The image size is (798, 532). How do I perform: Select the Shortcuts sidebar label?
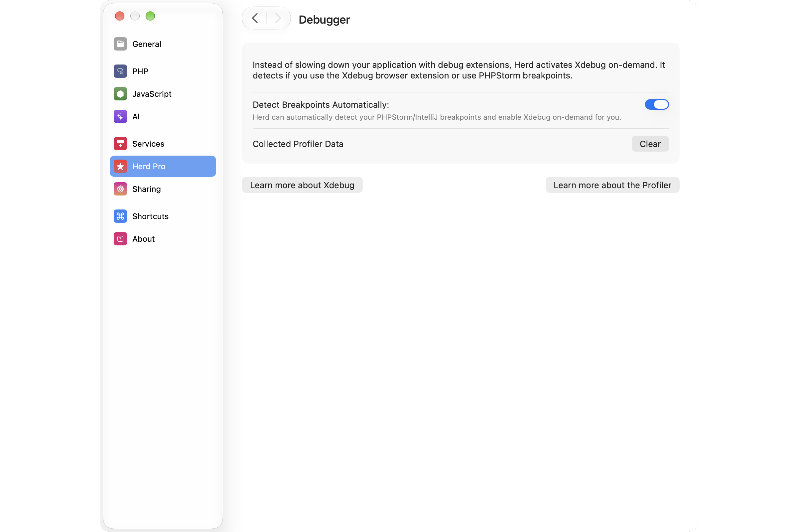[x=150, y=216]
